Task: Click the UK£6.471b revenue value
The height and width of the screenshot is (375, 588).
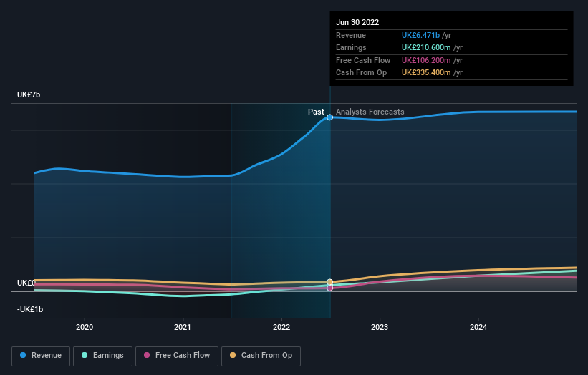Action: [x=420, y=35]
